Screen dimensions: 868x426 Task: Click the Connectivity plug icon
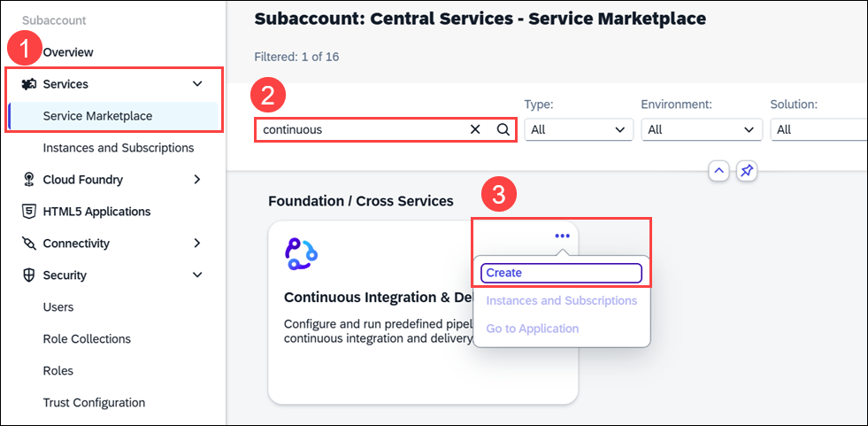27,244
